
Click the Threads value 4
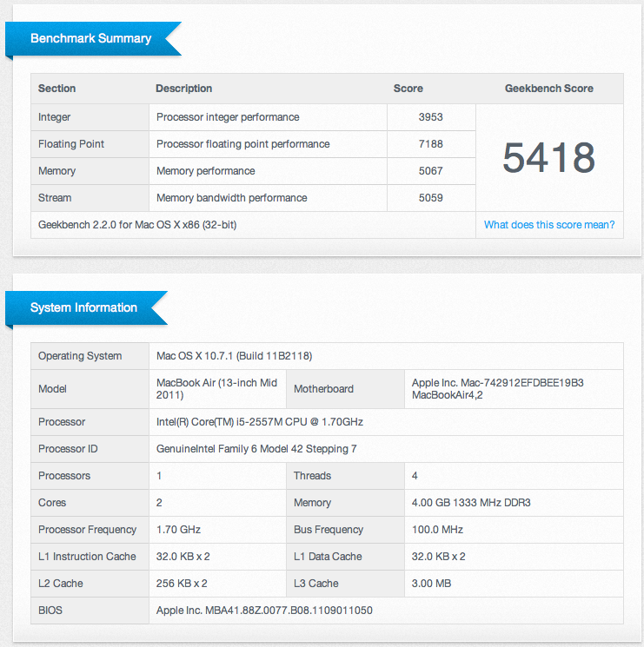415,476
